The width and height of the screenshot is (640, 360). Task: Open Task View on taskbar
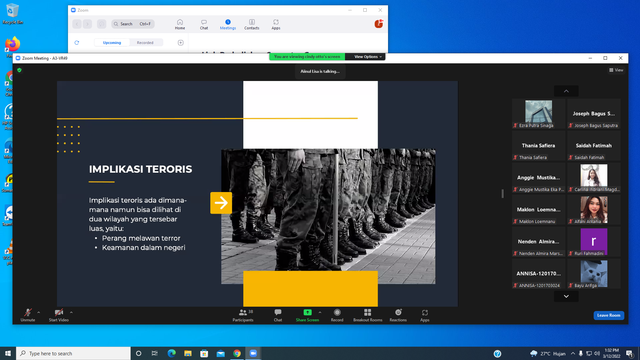click(155, 353)
